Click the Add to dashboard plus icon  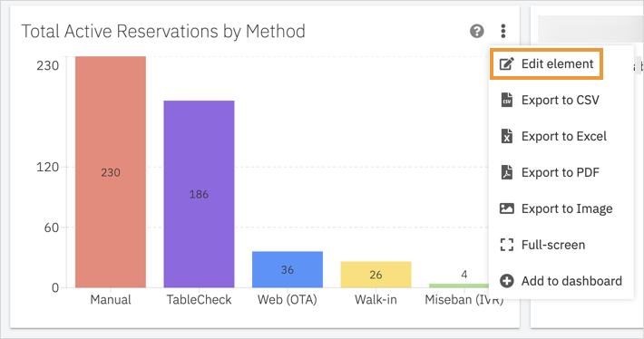coord(507,281)
